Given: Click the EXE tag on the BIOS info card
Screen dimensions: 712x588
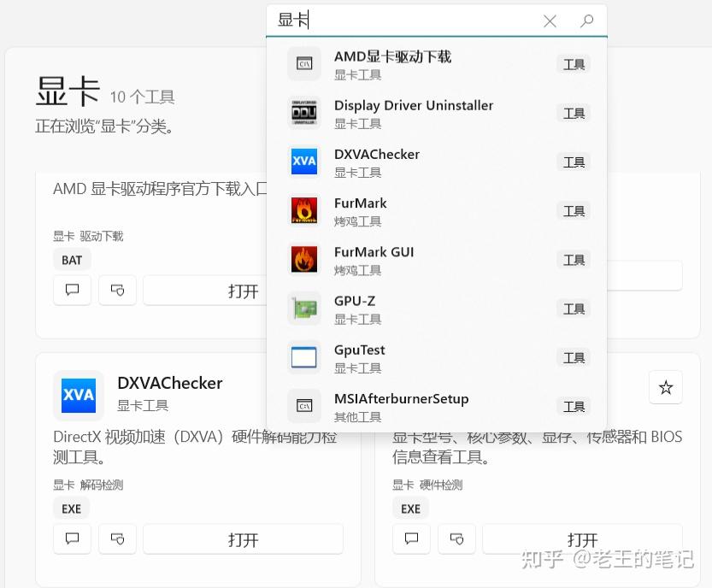Looking at the screenshot, I should (x=410, y=509).
